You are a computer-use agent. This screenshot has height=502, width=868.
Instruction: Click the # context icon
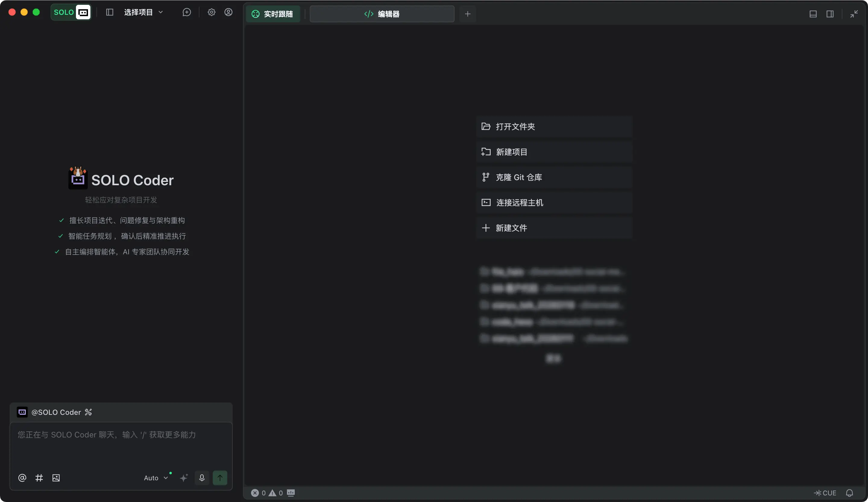pos(39,478)
